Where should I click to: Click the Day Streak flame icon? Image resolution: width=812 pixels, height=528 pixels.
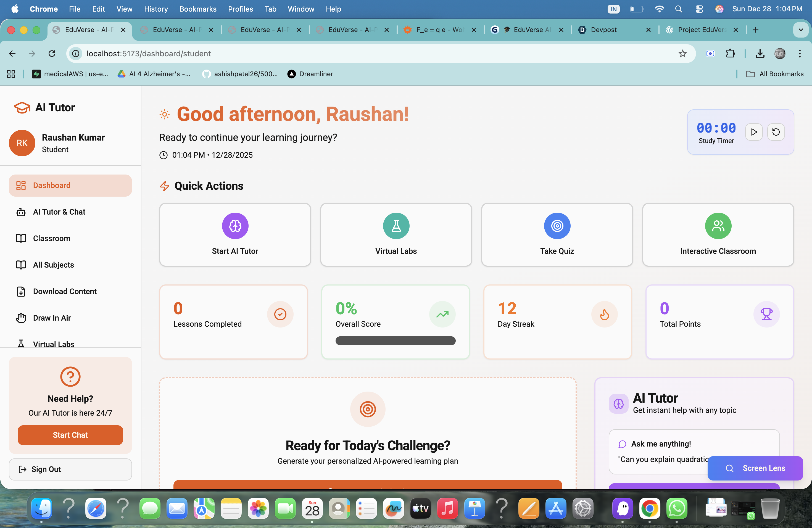pyautogui.click(x=604, y=314)
